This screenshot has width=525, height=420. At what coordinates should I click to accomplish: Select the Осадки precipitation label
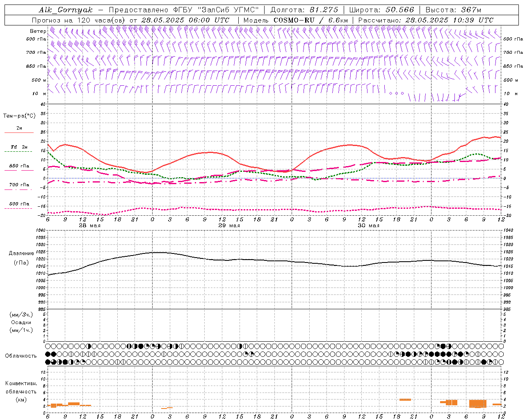(21, 322)
